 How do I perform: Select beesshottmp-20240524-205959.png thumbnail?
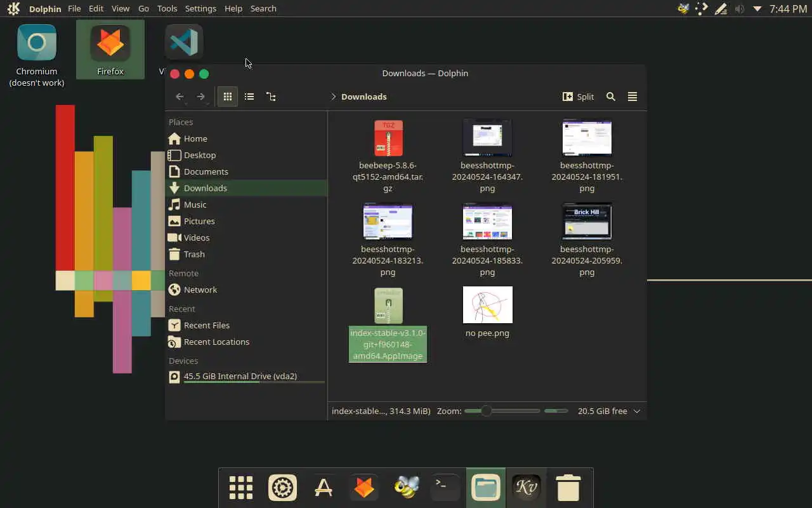tap(587, 221)
